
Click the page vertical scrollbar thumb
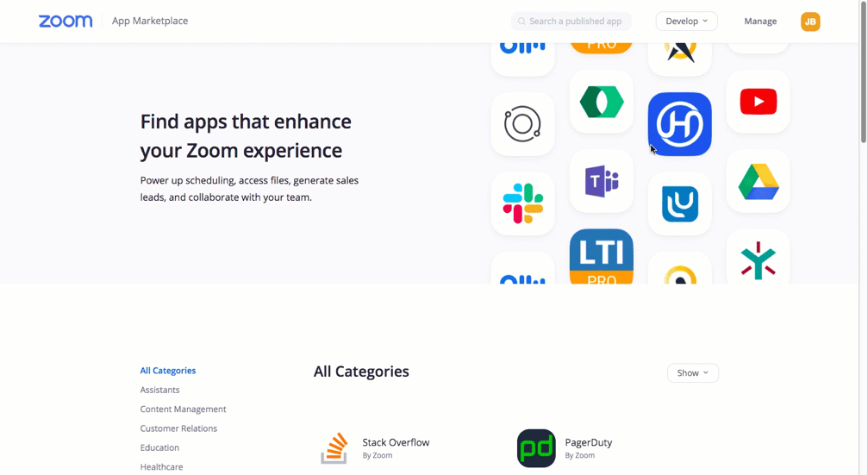tap(863, 72)
